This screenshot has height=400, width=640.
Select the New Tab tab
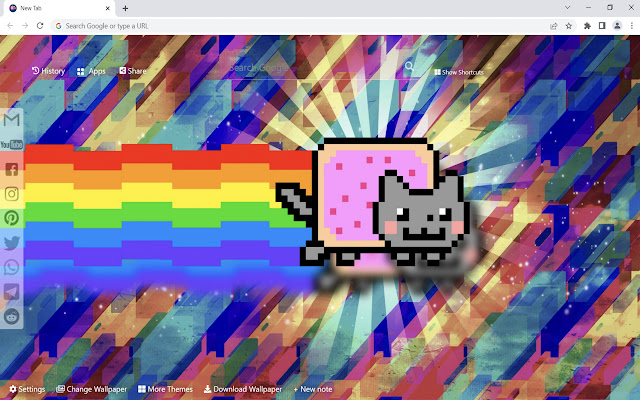point(57,8)
